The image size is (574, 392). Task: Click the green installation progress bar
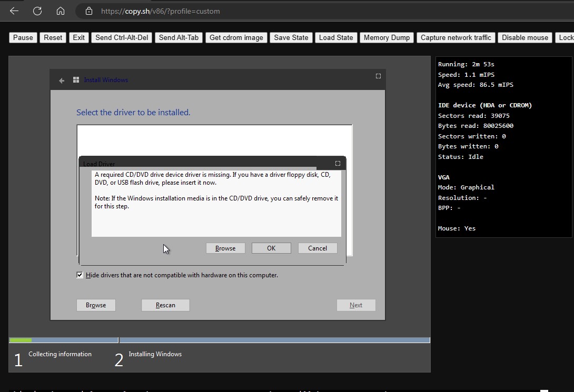coord(20,340)
